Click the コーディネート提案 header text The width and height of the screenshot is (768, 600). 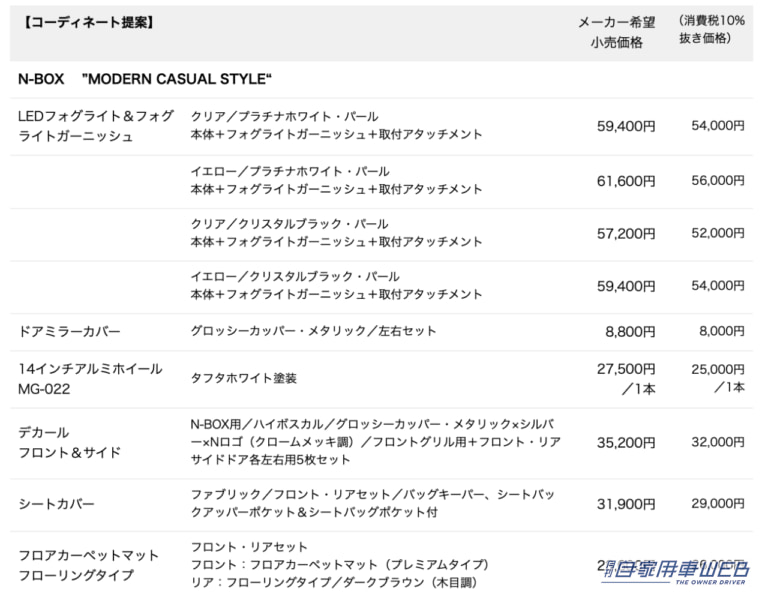[88, 21]
